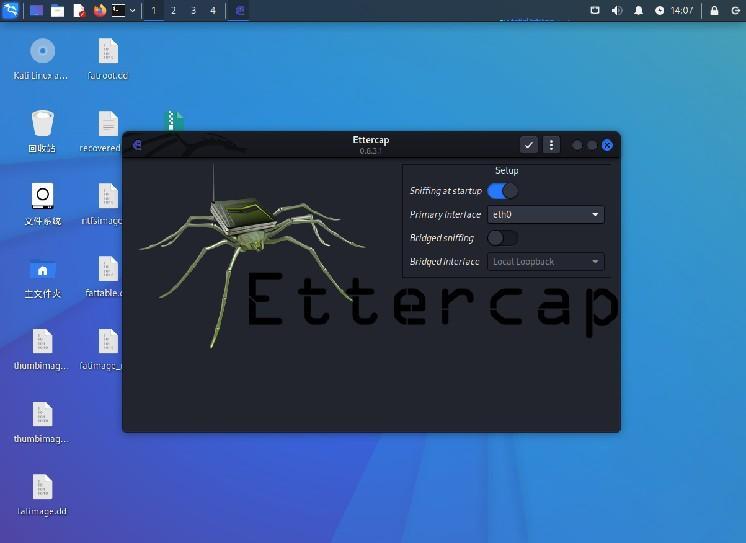Viewport: 746px width, 543px height.
Task: Open the Bridged interface Local Loopback dropdown
Action: click(x=546, y=261)
